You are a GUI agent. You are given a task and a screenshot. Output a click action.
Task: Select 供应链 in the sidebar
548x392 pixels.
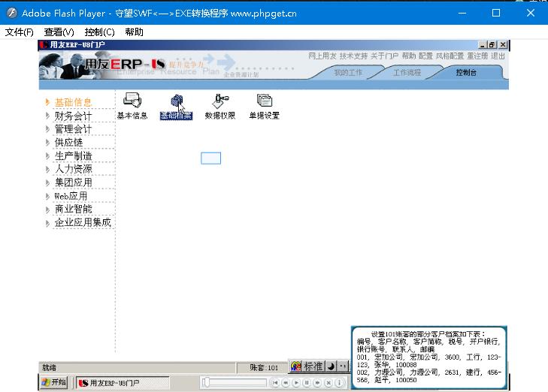pyautogui.click(x=68, y=143)
